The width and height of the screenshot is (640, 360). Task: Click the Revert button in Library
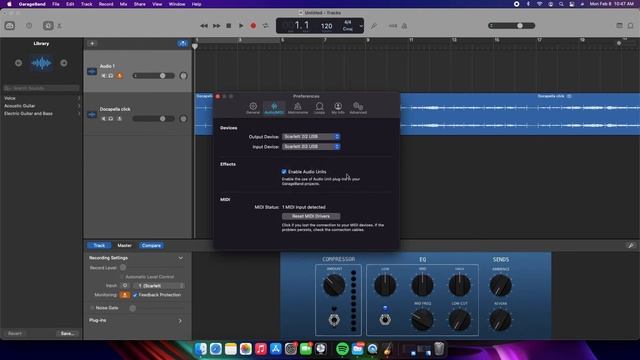(15, 333)
